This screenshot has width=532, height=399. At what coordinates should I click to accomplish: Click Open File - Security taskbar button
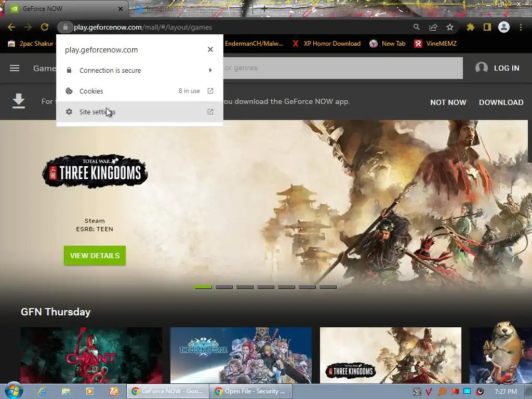click(x=251, y=391)
